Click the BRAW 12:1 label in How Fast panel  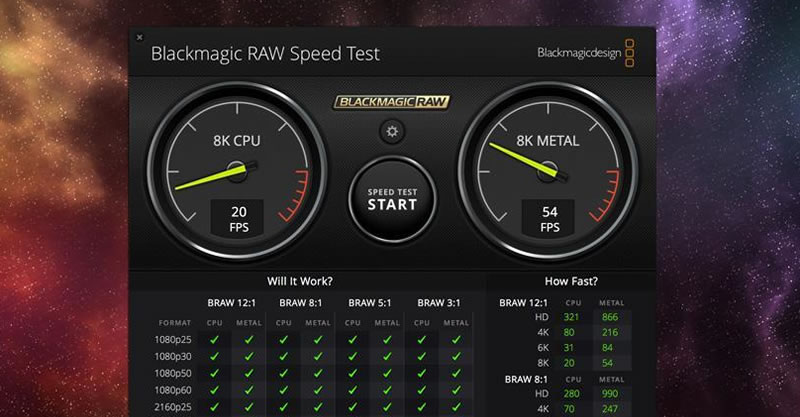[x=523, y=303]
